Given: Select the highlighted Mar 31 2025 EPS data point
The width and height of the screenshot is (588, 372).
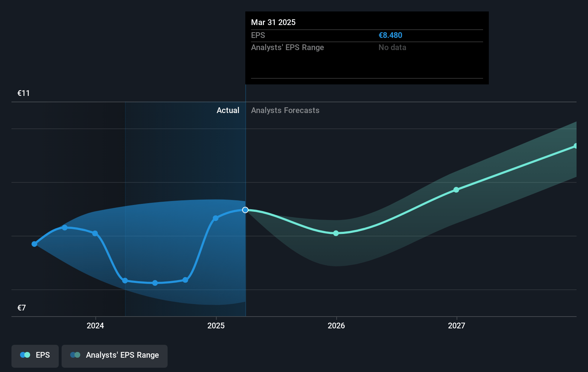Looking at the screenshot, I should 245,210.
